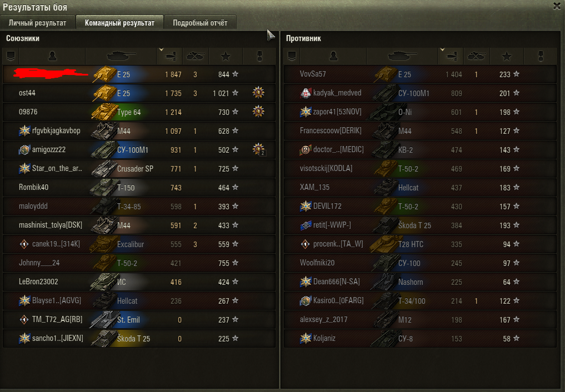Image resolution: width=565 pixels, height=392 pixels.
Task: Sort allies by kills icon
Action: [x=195, y=56]
